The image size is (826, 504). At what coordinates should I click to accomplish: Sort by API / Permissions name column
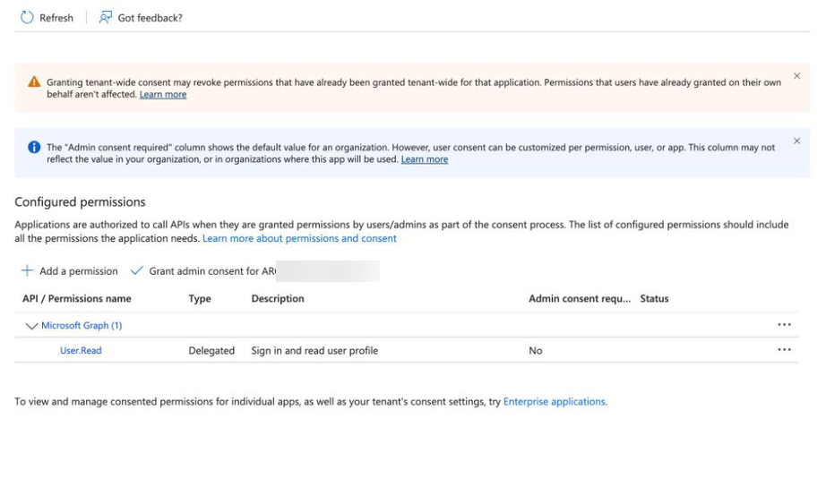(77, 299)
